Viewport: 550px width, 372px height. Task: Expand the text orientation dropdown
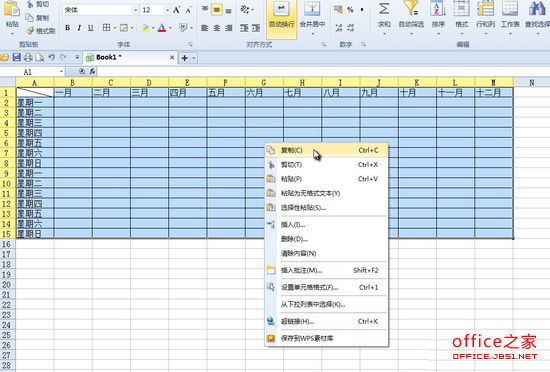[253, 10]
